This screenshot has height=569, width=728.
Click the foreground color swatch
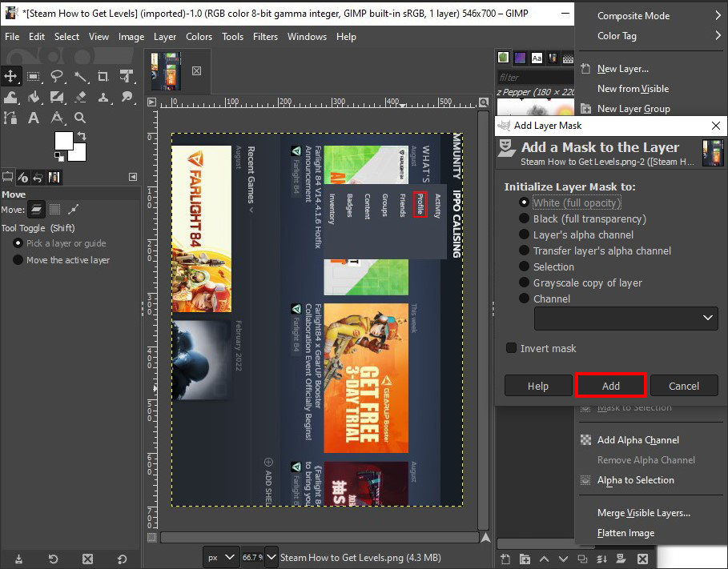click(63, 141)
